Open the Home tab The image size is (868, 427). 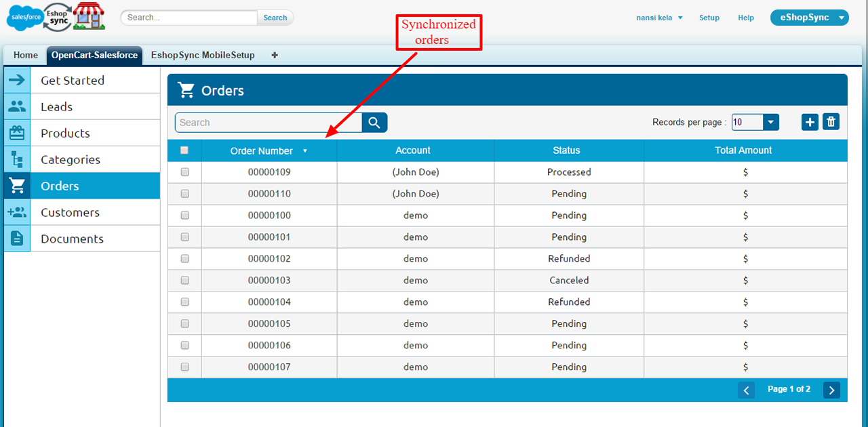click(26, 56)
